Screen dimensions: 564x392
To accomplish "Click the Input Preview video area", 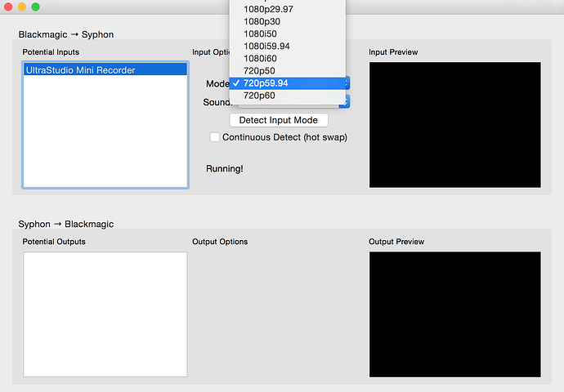I will click(x=454, y=125).
